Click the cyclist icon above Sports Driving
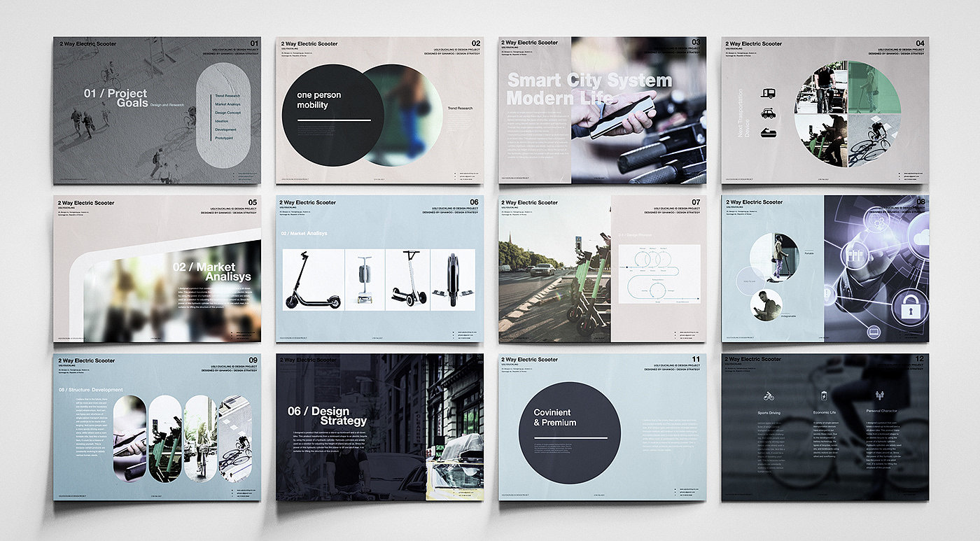This screenshot has height=541, width=980. (769, 396)
